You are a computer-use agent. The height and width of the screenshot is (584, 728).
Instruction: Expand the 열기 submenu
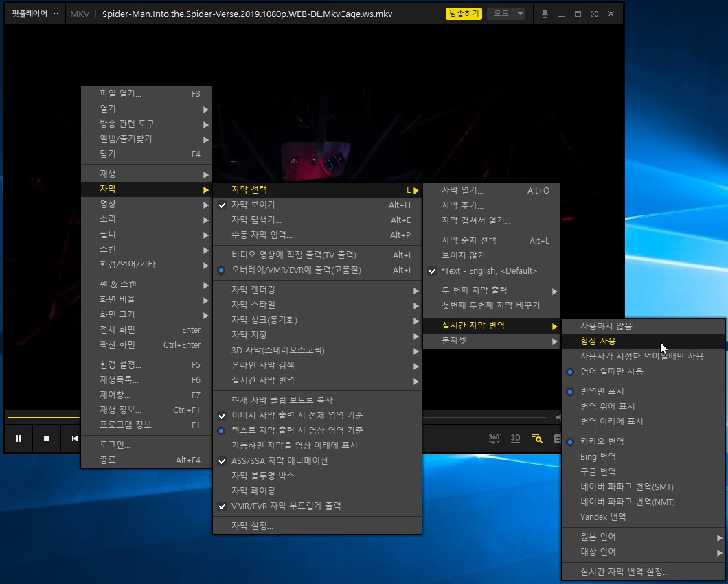pyautogui.click(x=146, y=108)
